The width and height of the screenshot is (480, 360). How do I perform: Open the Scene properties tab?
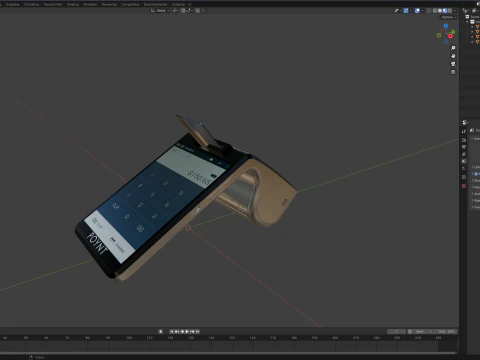click(464, 161)
